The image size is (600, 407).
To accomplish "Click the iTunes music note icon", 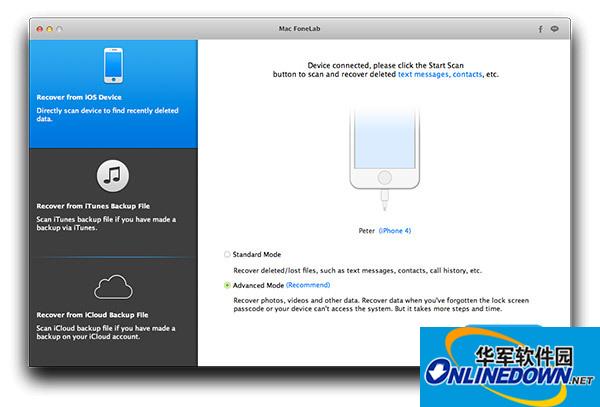I will [112, 176].
